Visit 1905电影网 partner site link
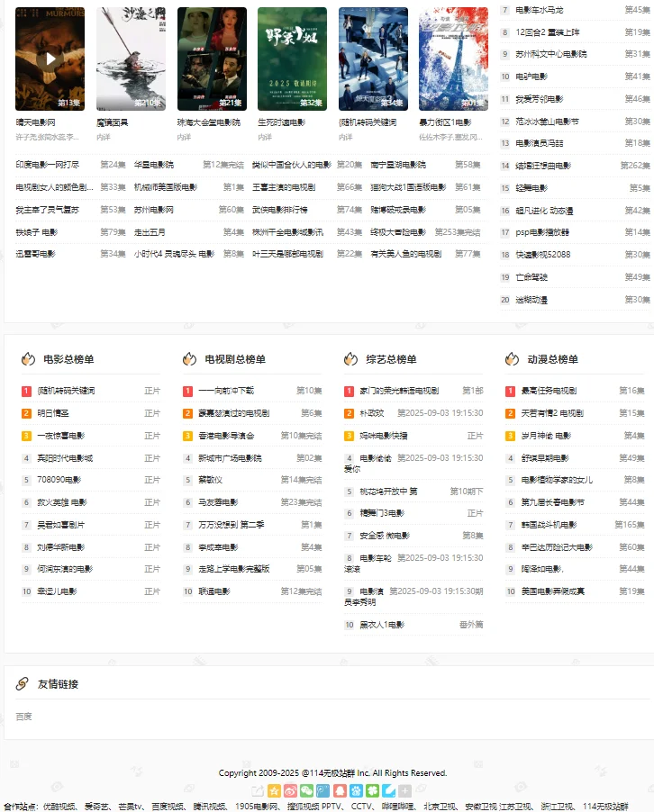Screen dimensions: 654x812 coord(257,807)
